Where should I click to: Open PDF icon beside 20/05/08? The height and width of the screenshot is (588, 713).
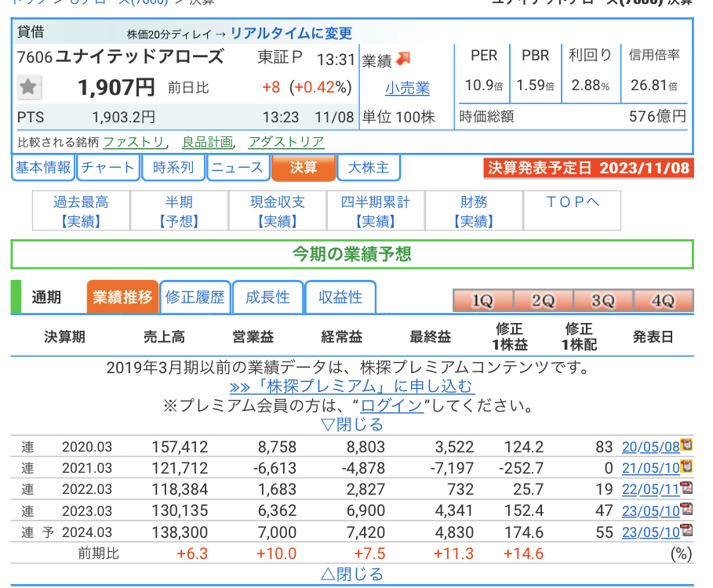tap(686, 445)
